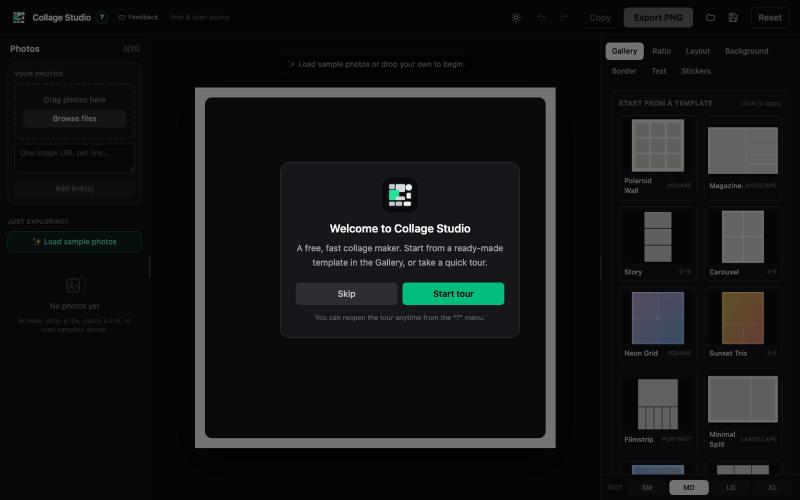Viewport: 800px width, 500px height.
Task: Apply the Sunset Trio template
Action: coord(743,324)
